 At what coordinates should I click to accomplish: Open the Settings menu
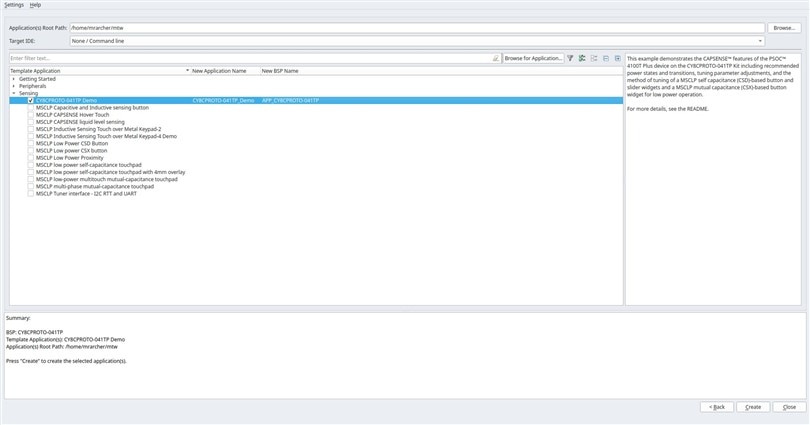click(x=14, y=5)
